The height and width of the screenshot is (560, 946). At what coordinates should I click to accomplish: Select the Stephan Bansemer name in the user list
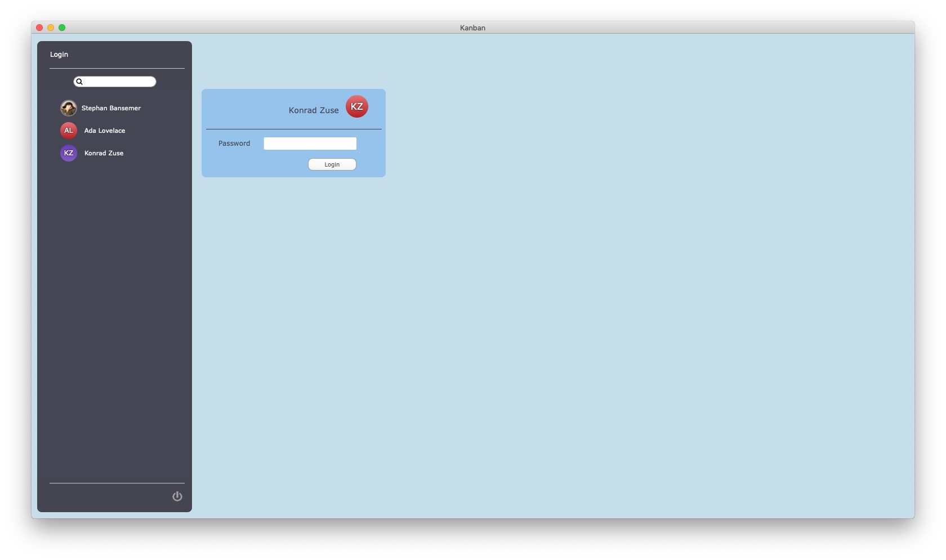pyautogui.click(x=111, y=108)
